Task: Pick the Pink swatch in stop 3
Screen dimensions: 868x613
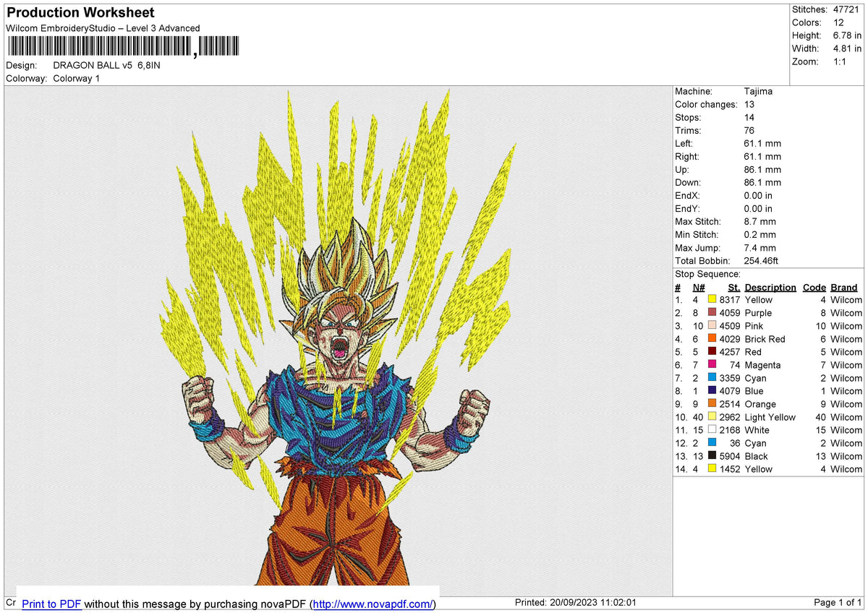Action: click(712, 326)
